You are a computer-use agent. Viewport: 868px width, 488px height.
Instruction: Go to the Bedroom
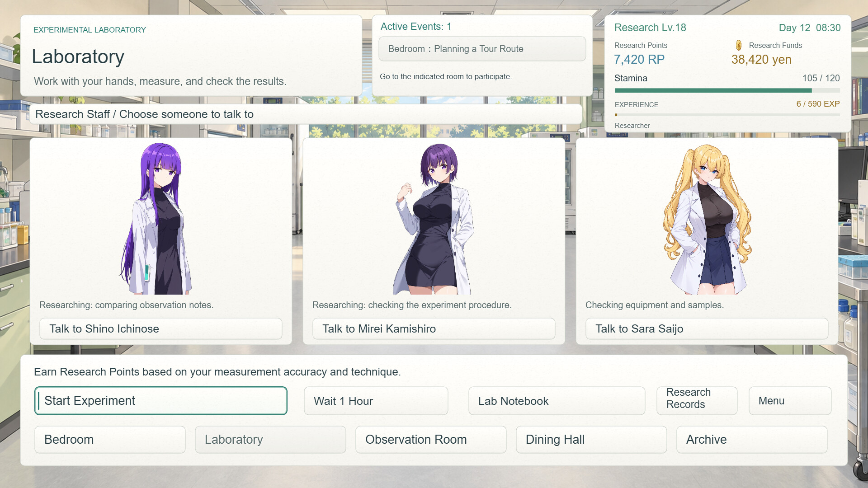110,440
